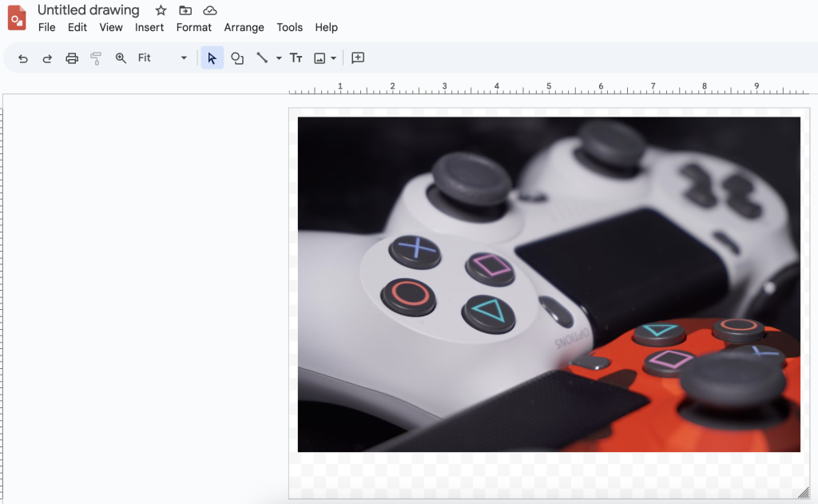
Task: Pick the Line tool
Action: click(x=262, y=58)
